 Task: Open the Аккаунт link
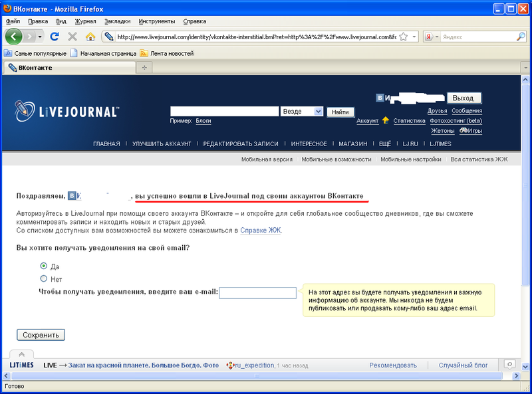tap(368, 121)
